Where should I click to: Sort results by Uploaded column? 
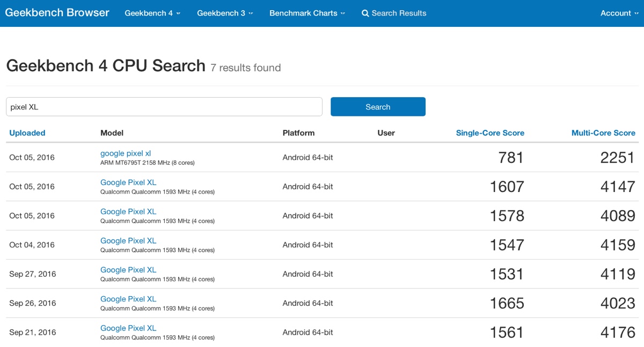[x=27, y=133]
